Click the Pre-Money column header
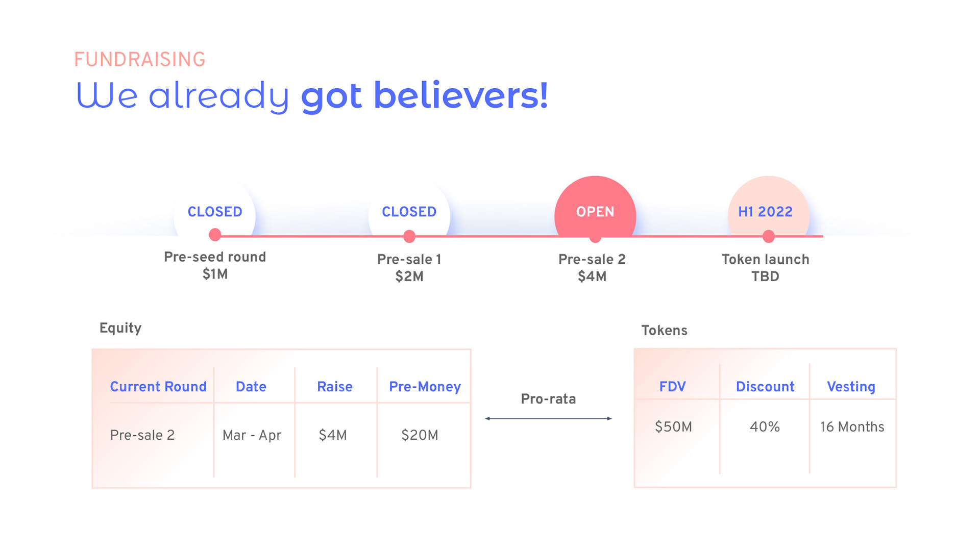The image size is (980, 551). tap(425, 387)
